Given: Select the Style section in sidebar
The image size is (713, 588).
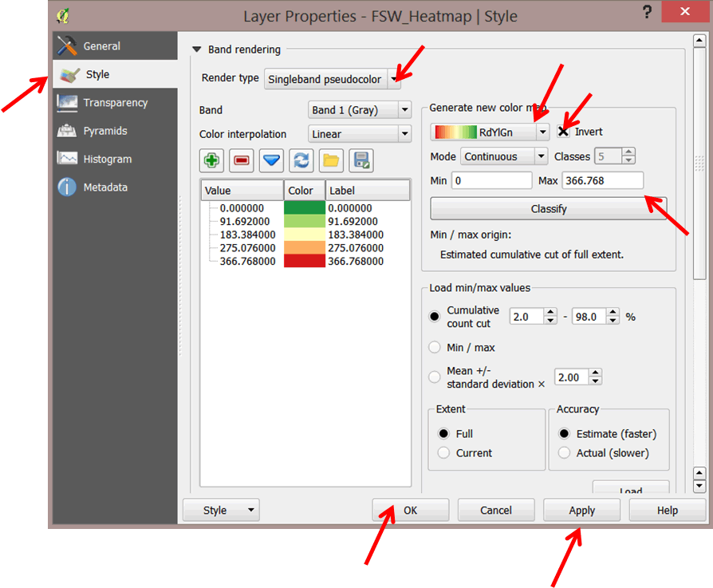Looking at the screenshot, I should (x=115, y=74).
